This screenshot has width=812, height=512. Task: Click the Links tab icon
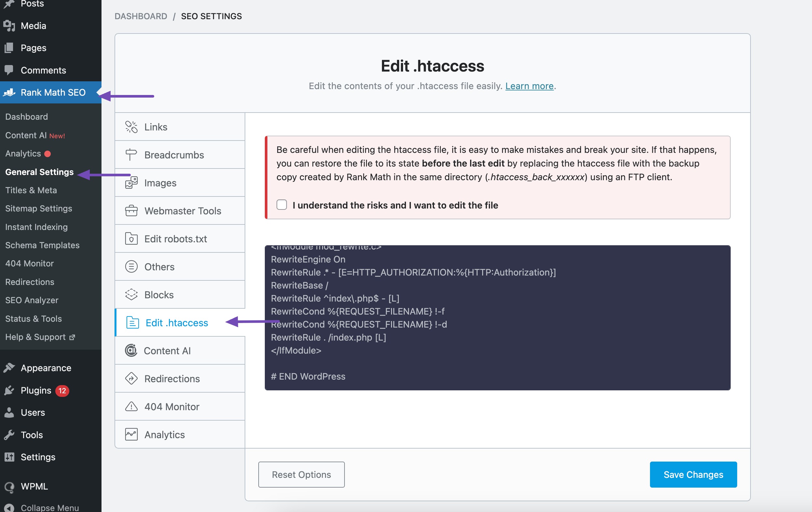pos(131,127)
